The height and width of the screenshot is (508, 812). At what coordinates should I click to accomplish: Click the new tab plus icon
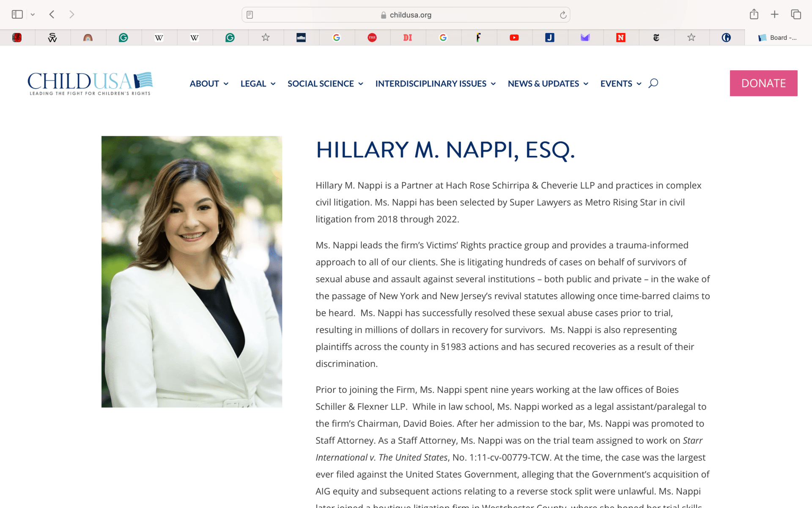point(774,14)
